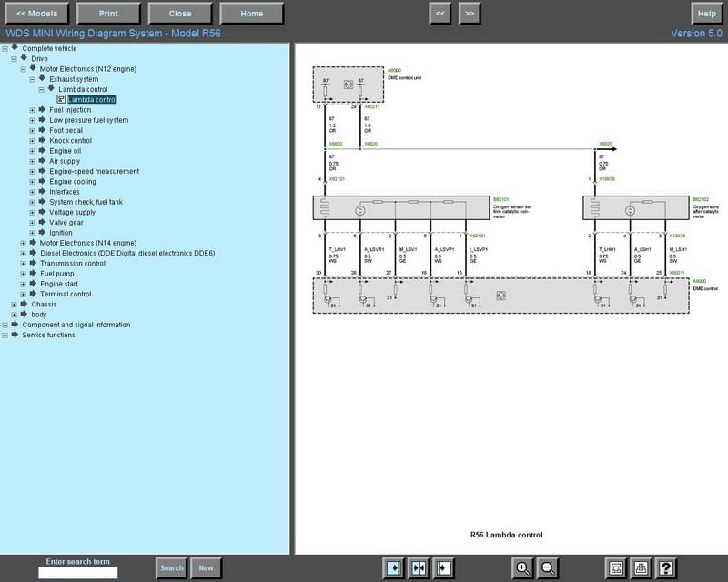Screen dimensions: 728x582
Task: Collapse the Complete vehicle tree node
Action: [5, 49]
